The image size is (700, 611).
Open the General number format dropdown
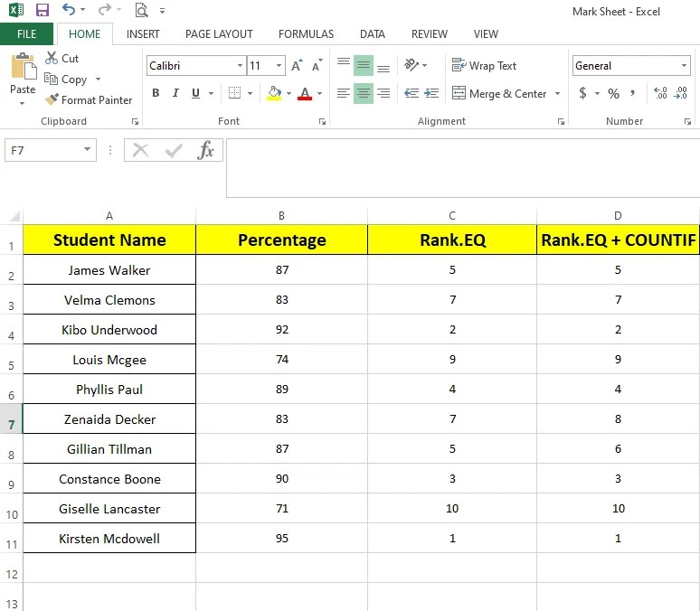(684, 66)
